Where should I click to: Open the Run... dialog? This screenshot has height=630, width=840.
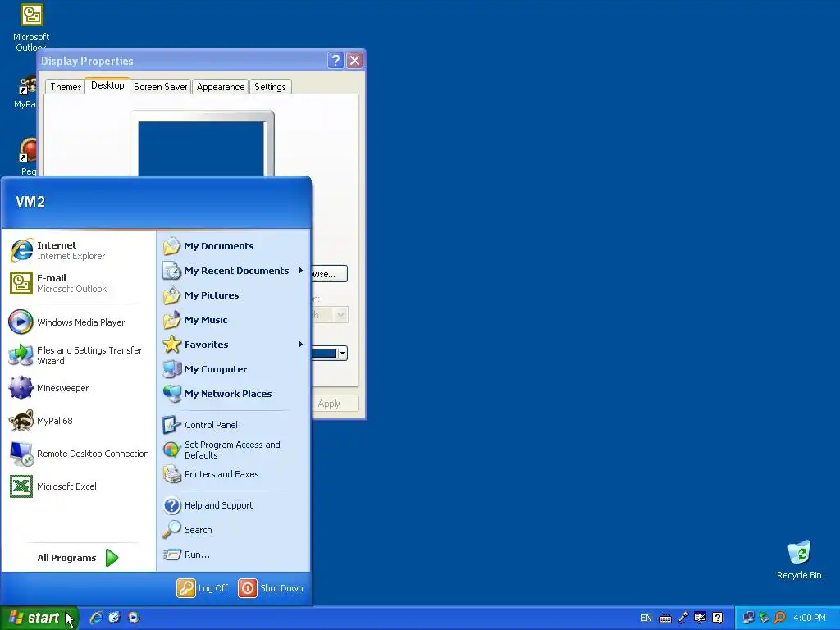[x=234, y=555]
